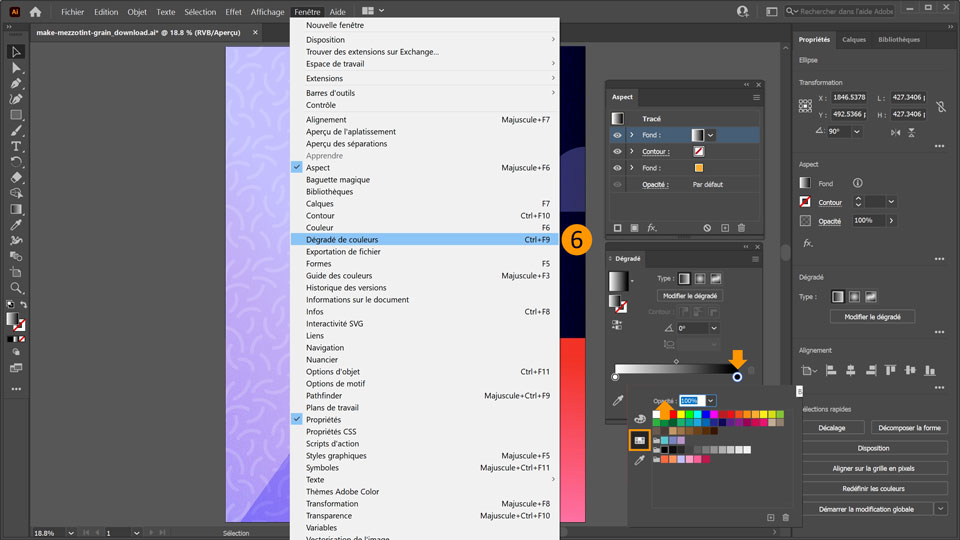Click Adobe help search field
The image size is (960, 540).
pyautogui.click(x=840, y=11)
